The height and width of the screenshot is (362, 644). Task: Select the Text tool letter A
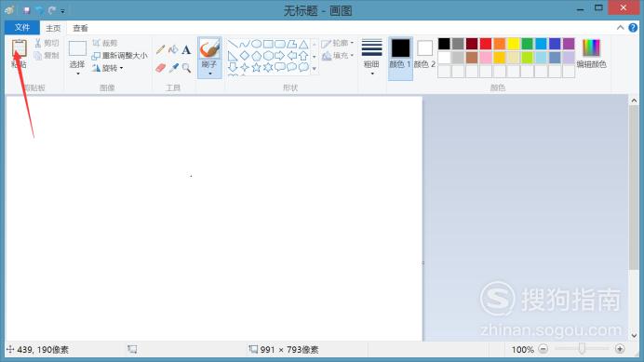pyautogui.click(x=186, y=49)
